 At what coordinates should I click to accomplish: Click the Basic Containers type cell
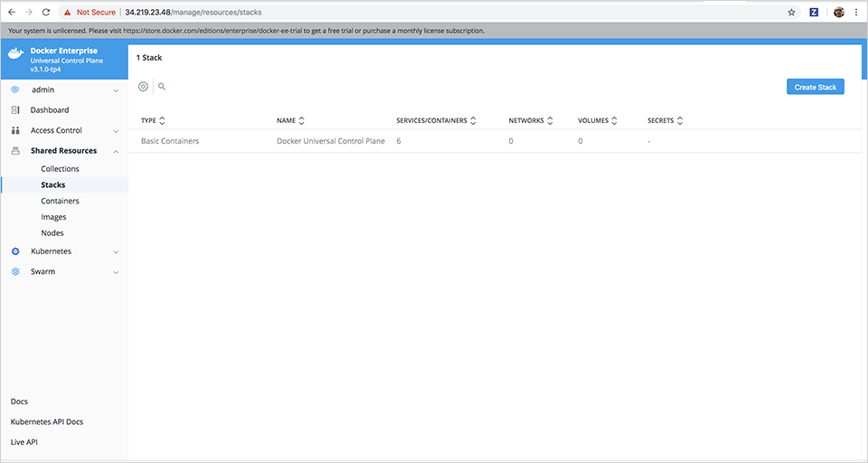tap(170, 141)
